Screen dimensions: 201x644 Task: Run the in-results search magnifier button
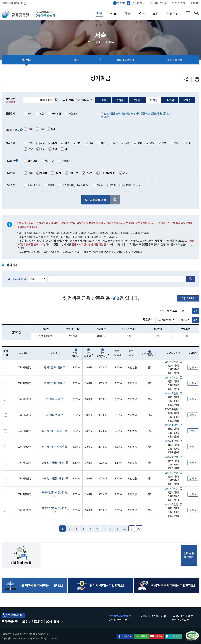tap(190, 279)
